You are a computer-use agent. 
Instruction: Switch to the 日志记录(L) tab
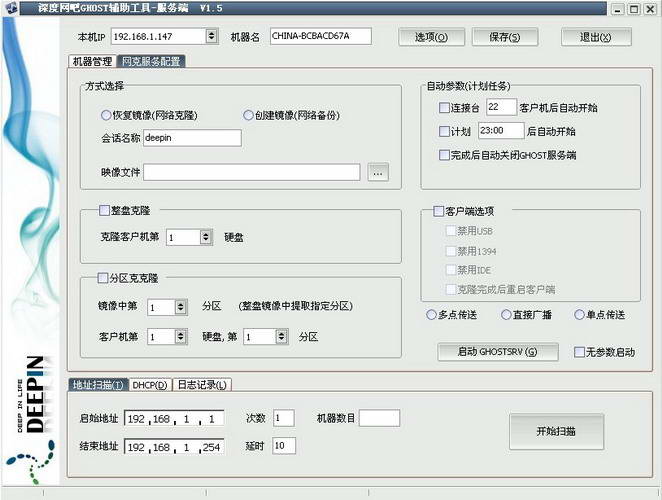pyautogui.click(x=202, y=385)
